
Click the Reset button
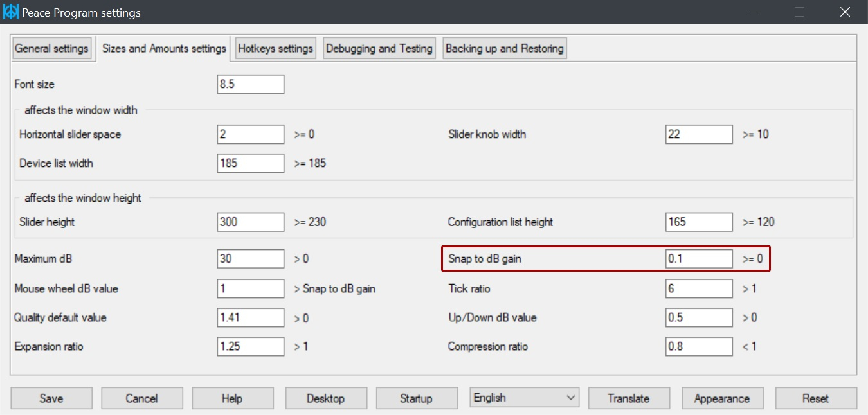click(815, 398)
